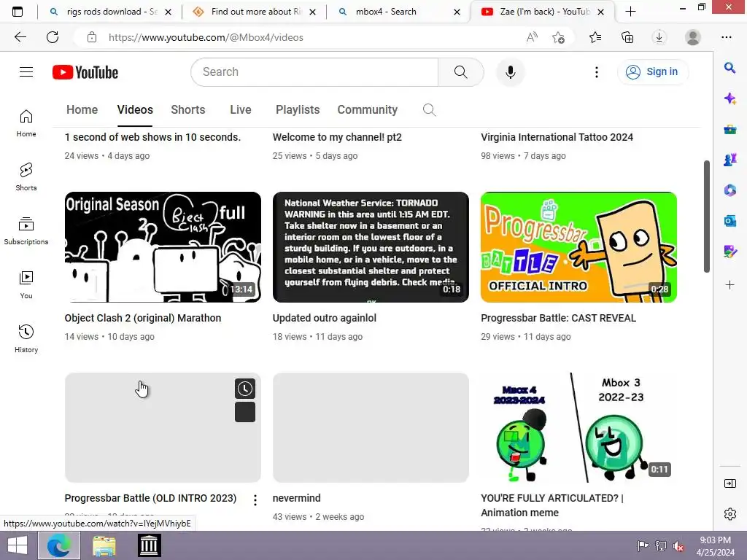Open Updated outro againlol thumbnail

click(x=371, y=246)
